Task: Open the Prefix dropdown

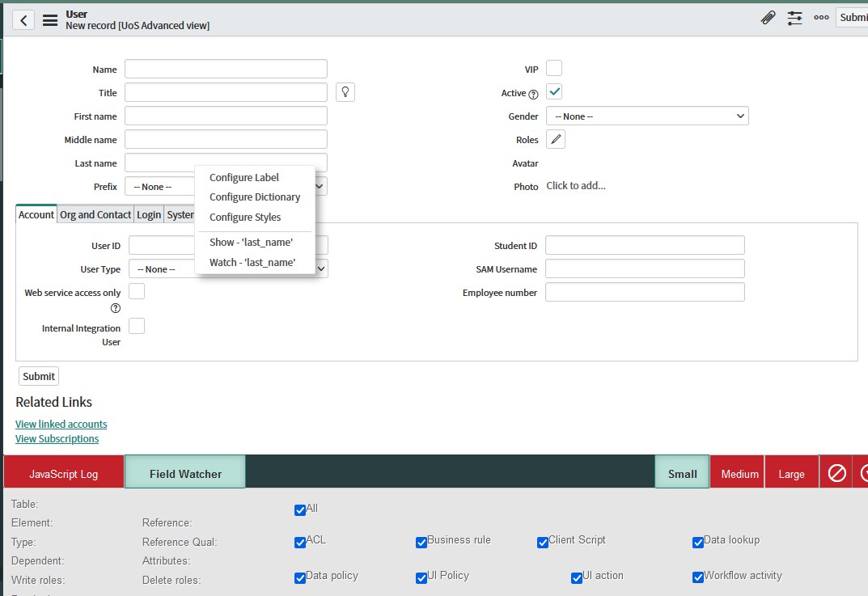Action: pos(160,186)
